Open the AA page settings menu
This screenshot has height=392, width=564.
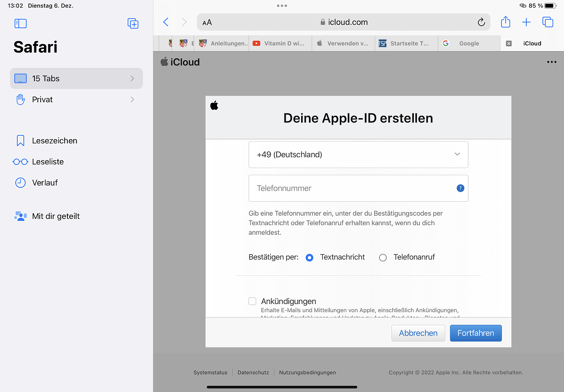(x=207, y=22)
